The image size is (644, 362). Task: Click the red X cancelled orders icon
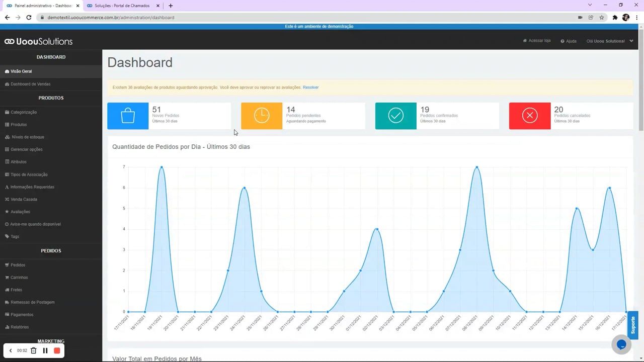529,116
